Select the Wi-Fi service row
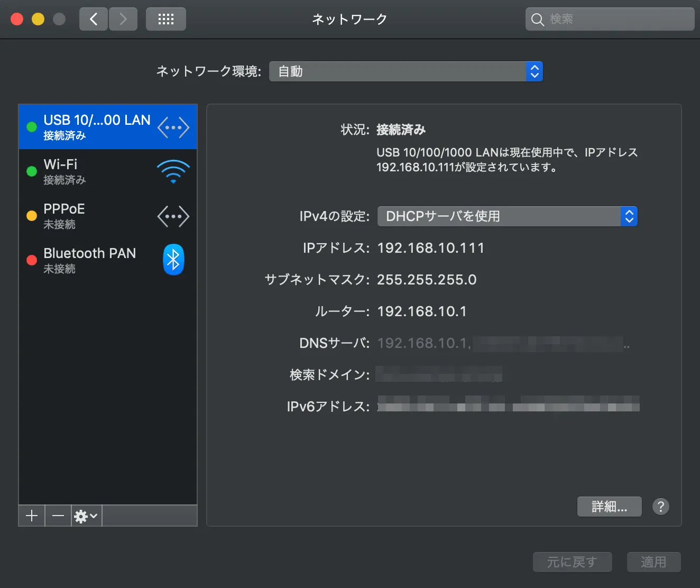700x588 pixels. [108, 171]
